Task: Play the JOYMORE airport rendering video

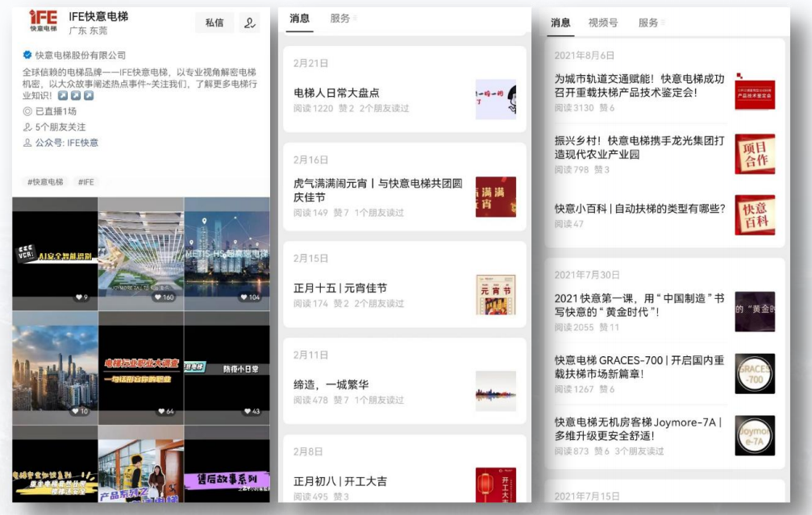Action: pos(141,254)
